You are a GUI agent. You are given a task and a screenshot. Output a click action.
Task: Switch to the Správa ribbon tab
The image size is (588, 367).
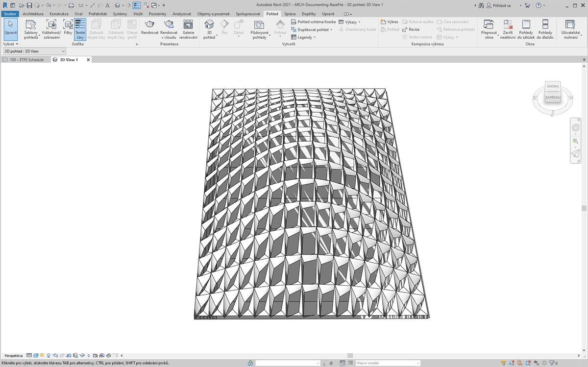coord(290,14)
